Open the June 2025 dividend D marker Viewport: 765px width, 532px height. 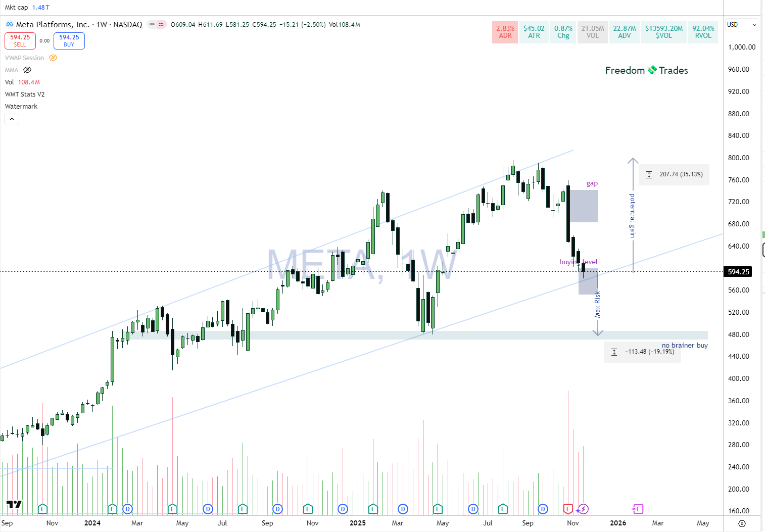click(x=473, y=509)
